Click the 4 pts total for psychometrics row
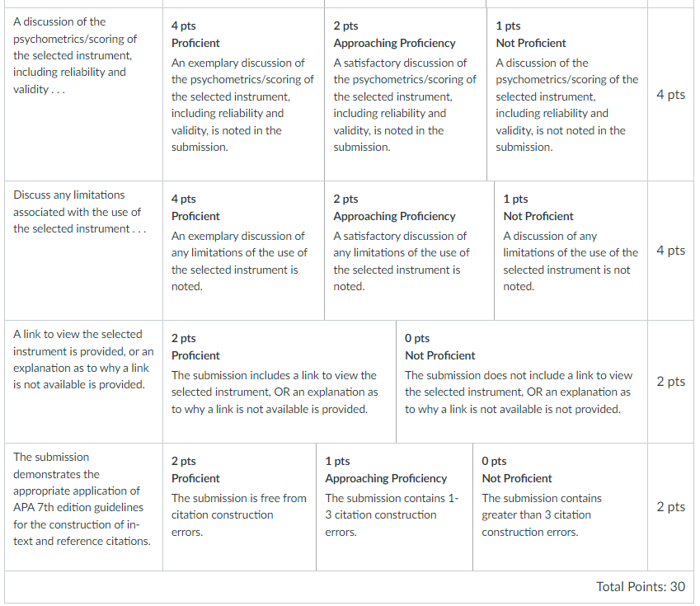Image resolution: width=700 pixels, height=606 pixels. [x=670, y=95]
